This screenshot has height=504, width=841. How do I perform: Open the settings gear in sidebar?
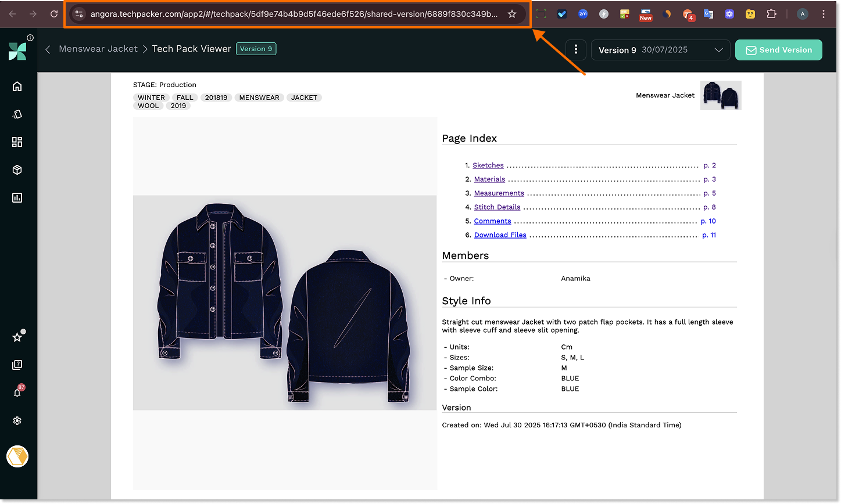click(17, 421)
